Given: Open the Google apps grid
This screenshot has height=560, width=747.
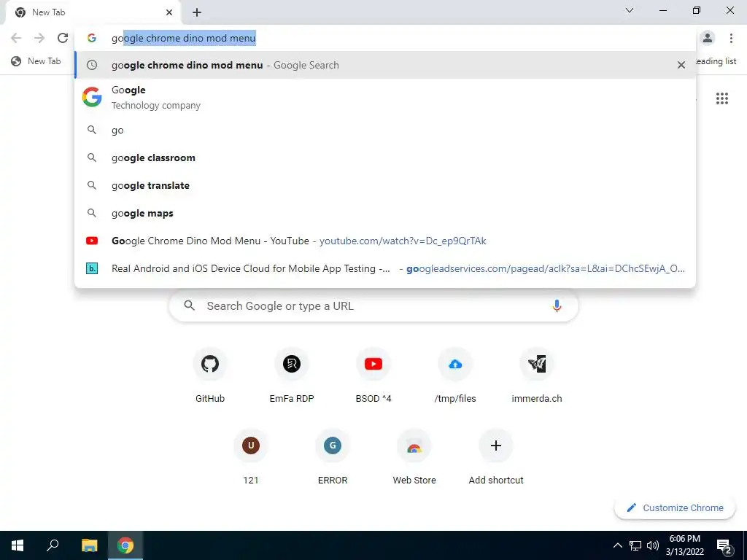Looking at the screenshot, I should pyautogui.click(x=721, y=98).
